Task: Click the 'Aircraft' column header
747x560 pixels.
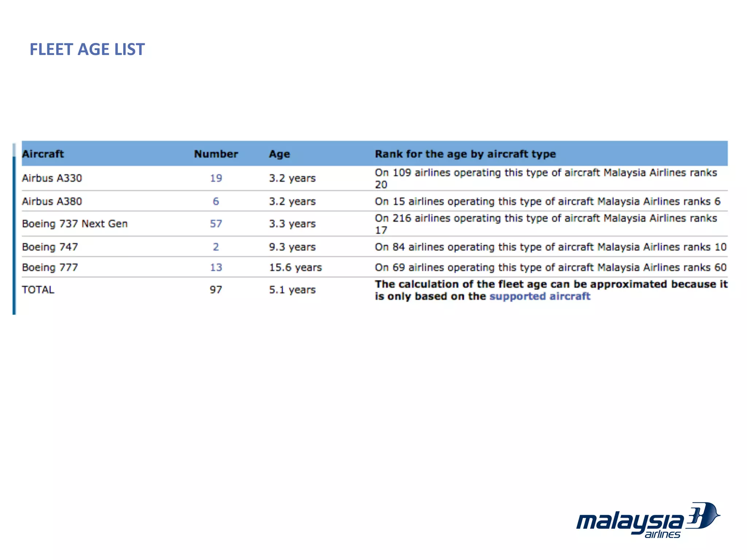Action: click(x=43, y=154)
